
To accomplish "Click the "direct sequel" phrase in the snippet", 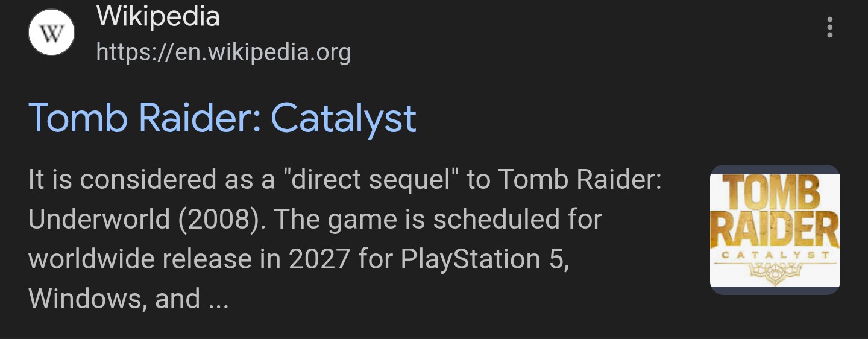I will pos(371,180).
